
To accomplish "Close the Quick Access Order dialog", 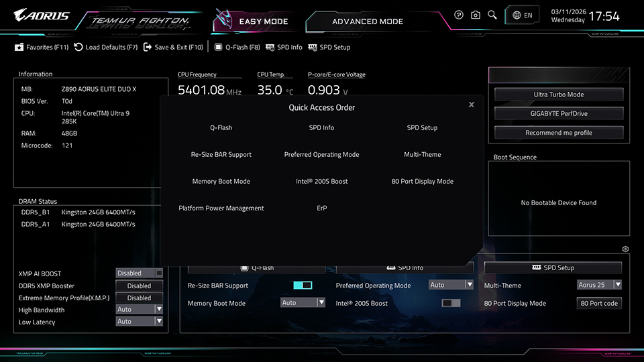I will pyautogui.click(x=472, y=105).
